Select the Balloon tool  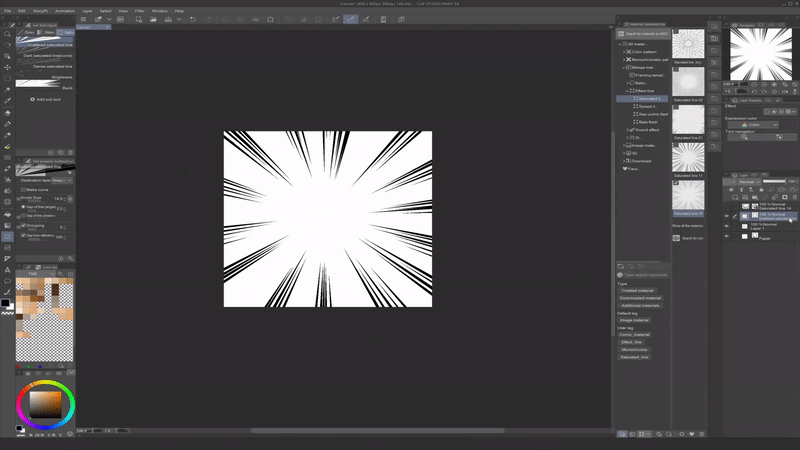7,281
